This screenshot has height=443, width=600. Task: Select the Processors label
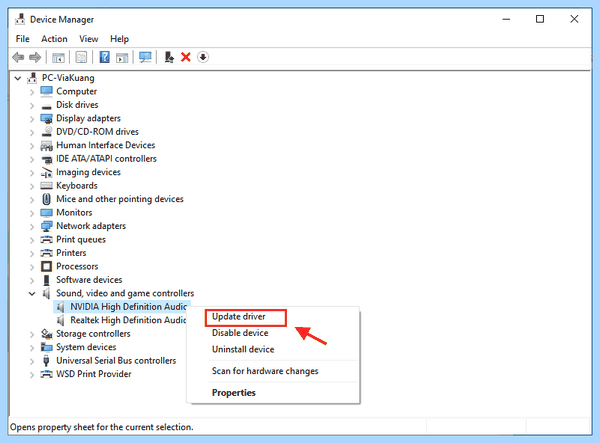[x=77, y=266]
